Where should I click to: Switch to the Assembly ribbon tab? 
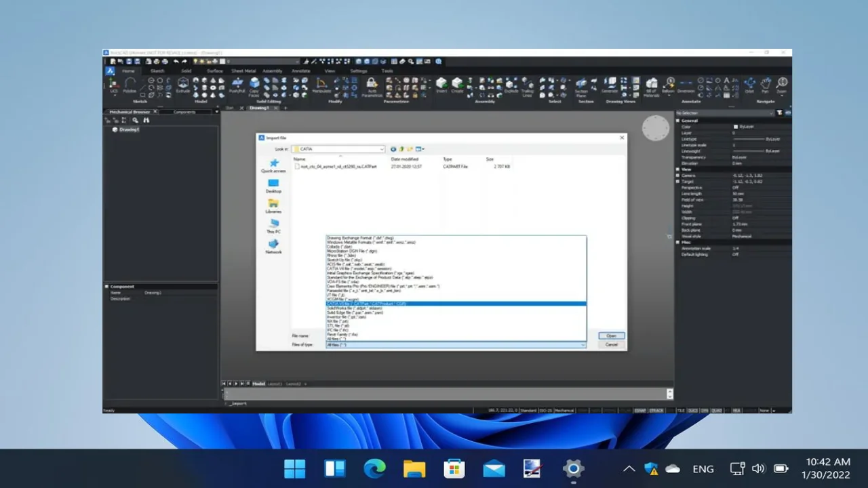point(273,70)
